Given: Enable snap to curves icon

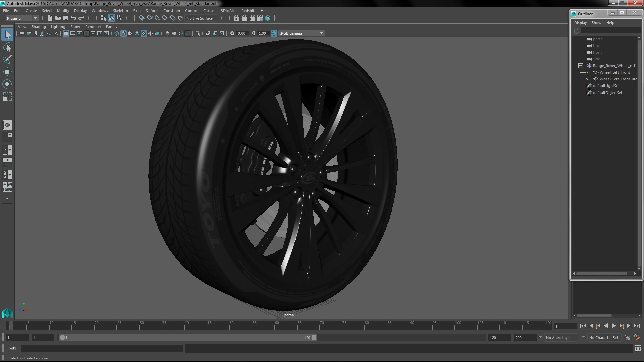Looking at the screenshot, I should pos(150,18).
